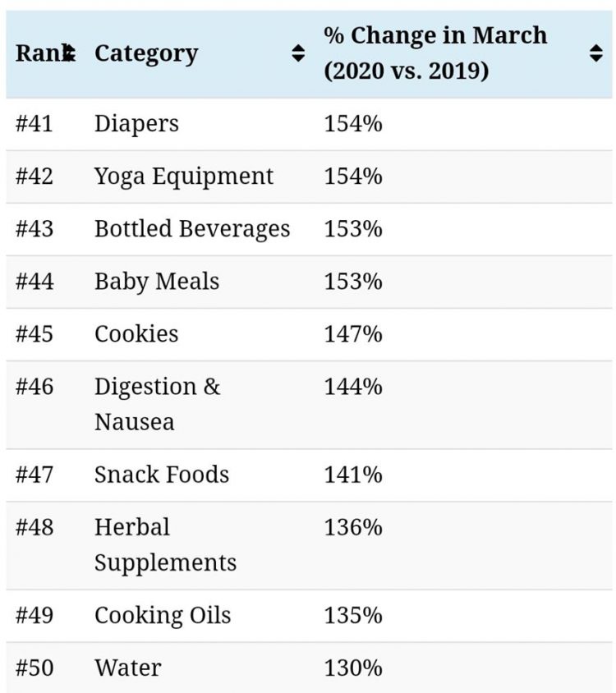The height and width of the screenshot is (693, 616).
Task: Click the Bottled Beverages category cell
Action: (192, 229)
